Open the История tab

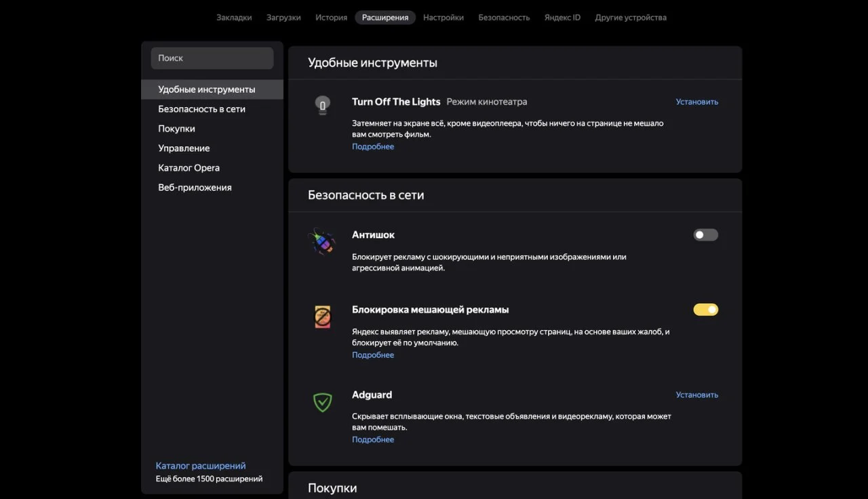[x=331, y=18]
